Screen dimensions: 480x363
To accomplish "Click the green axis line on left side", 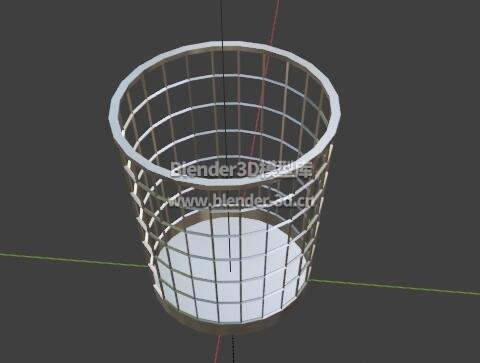I will click(x=73, y=260).
